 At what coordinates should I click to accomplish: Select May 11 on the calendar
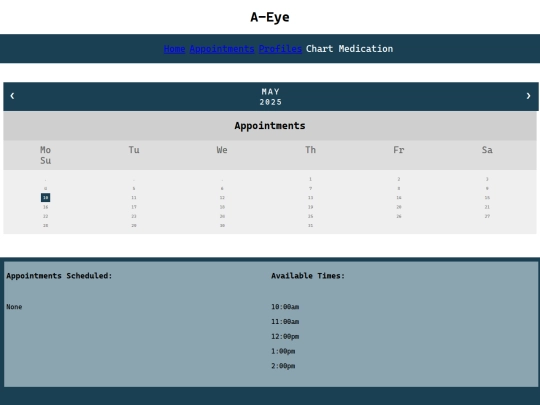point(134,198)
